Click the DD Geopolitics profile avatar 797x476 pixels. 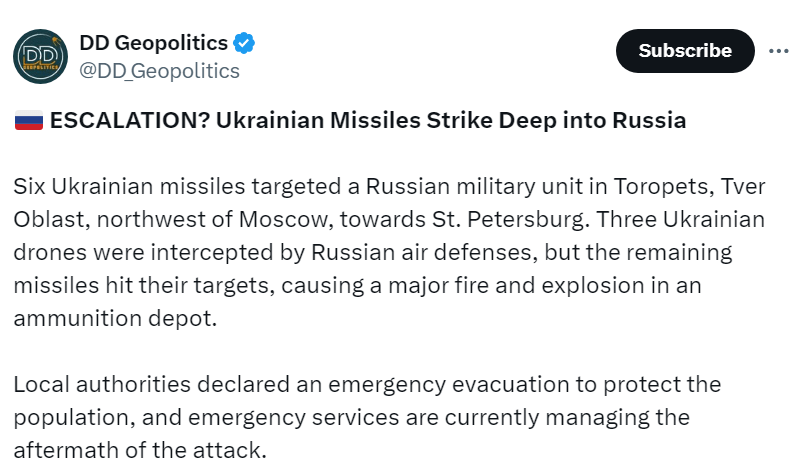click(x=40, y=57)
